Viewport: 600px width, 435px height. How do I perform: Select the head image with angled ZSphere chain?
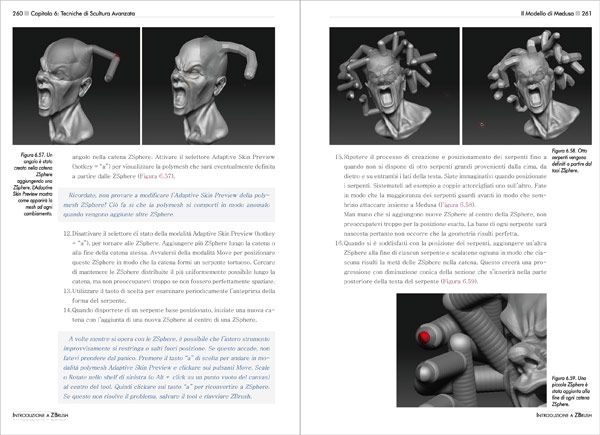tap(76, 86)
